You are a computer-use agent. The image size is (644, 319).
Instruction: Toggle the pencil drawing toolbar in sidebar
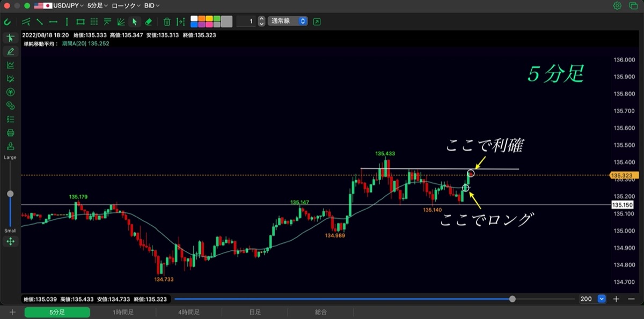(x=10, y=51)
